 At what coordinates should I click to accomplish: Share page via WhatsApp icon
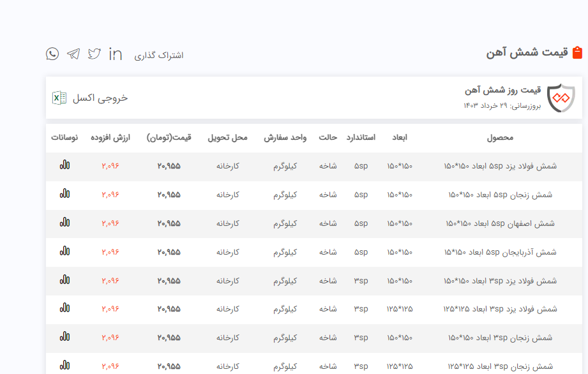coord(52,54)
